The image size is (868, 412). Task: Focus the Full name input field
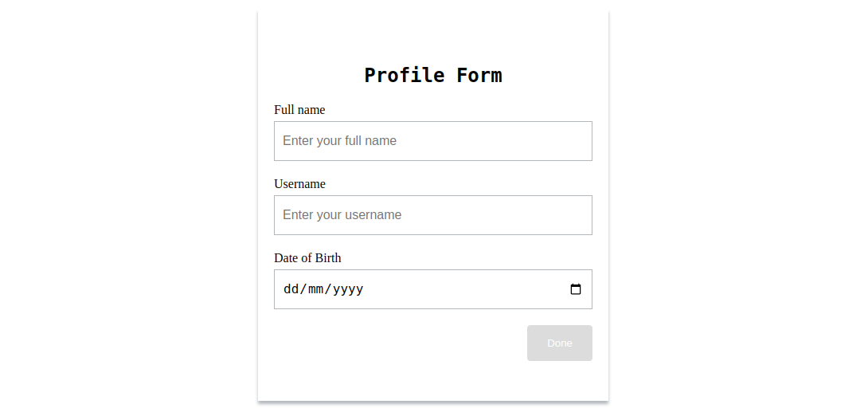[x=433, y=141]
